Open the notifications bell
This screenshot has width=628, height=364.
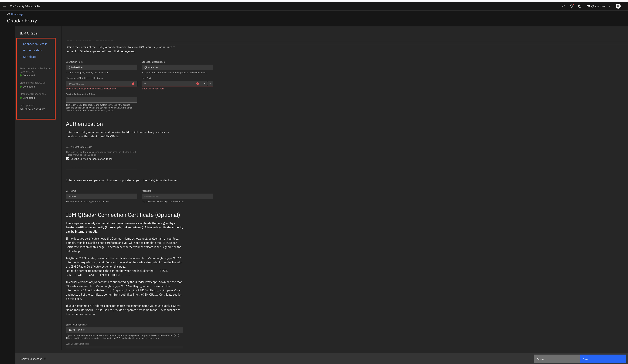coord(571,6)
